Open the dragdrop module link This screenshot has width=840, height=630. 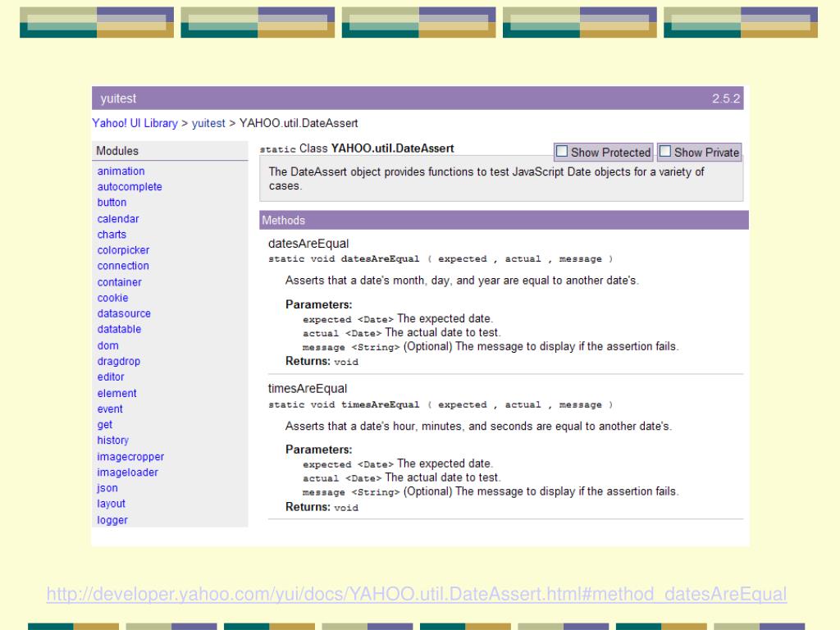118,361
